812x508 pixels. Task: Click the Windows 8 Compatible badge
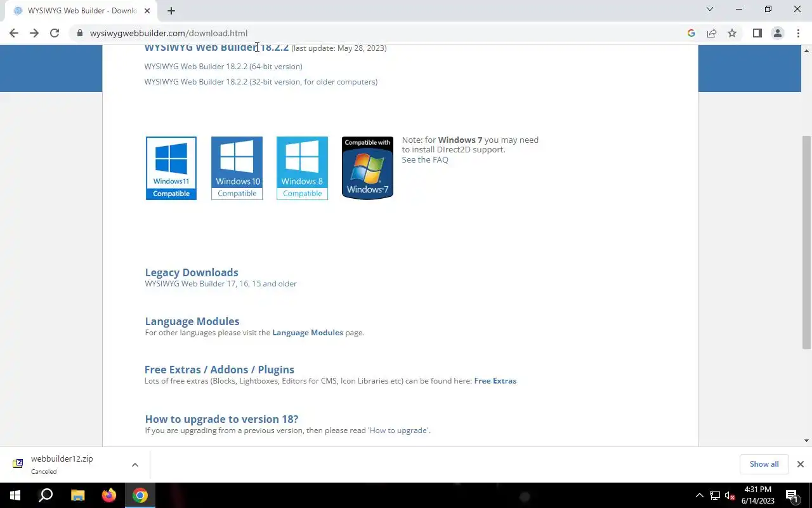coord(303,168)
